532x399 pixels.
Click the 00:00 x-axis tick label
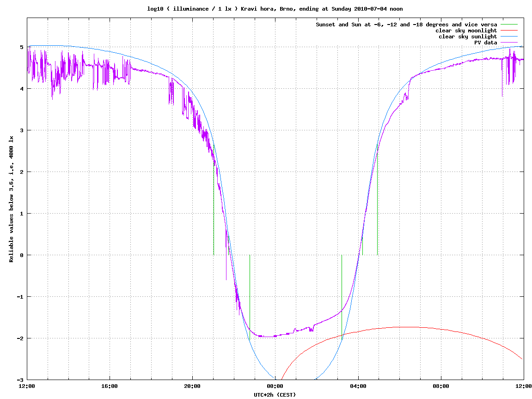coord(275,387)
